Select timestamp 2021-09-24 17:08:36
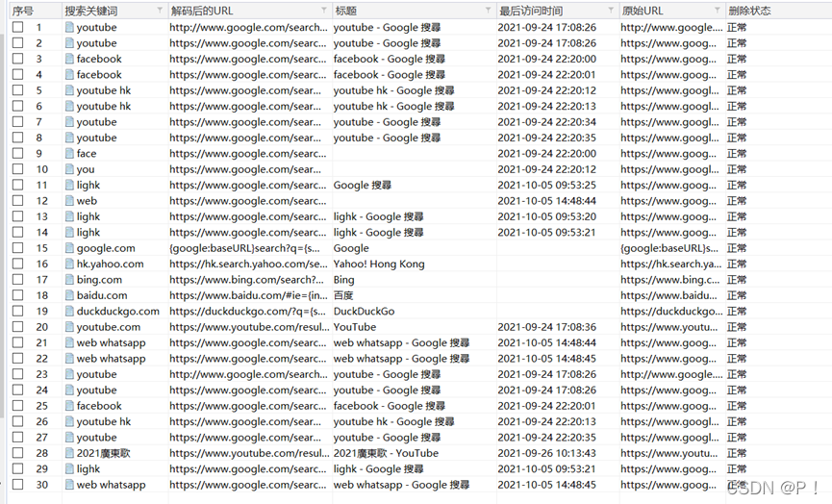832x504 pixels. [x=546, y=327]
